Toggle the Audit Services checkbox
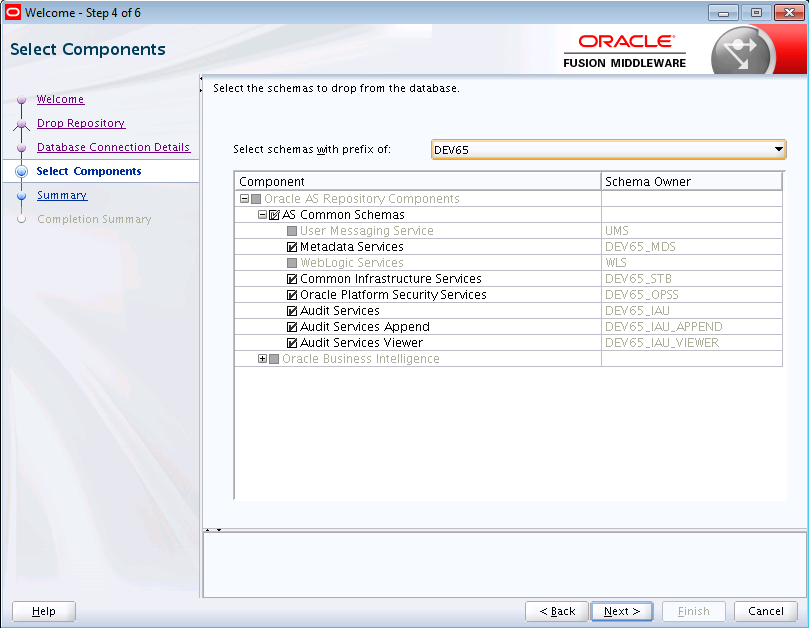Image resolution: width=809 pixels, height=628 pixels. tap(292, 311)
